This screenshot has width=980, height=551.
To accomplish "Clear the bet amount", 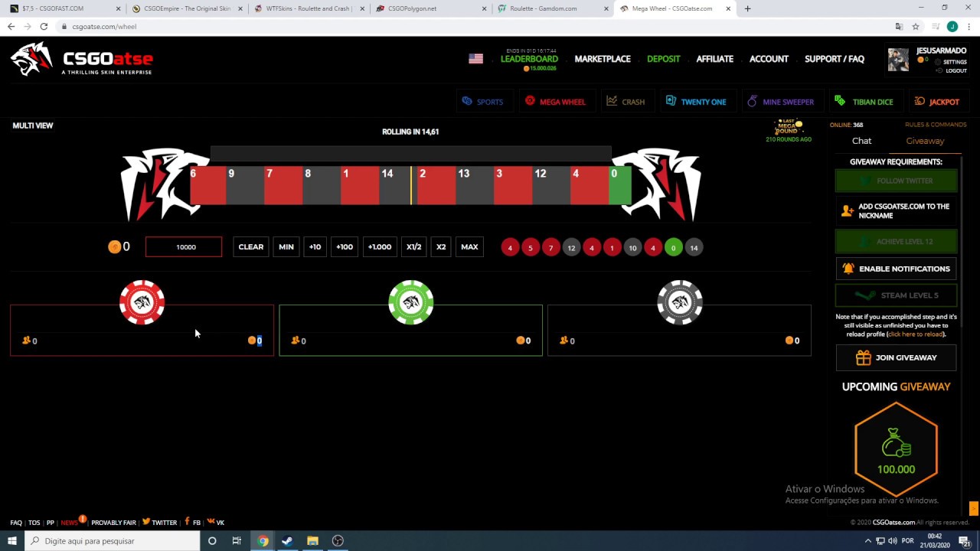I will click(250, 247).
